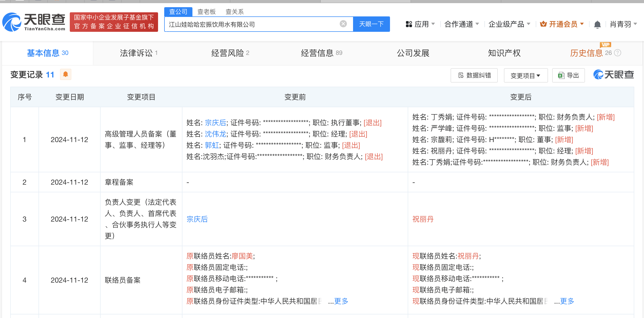Select the 高级管理人员备案 change item cell
This screenshot has height=318, width=644.
141,140
